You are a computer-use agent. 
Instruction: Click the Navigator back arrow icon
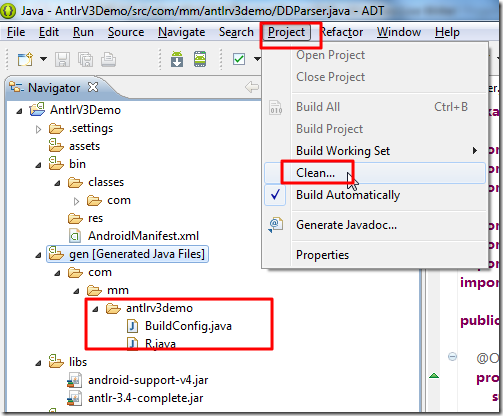tap(252, 87)
